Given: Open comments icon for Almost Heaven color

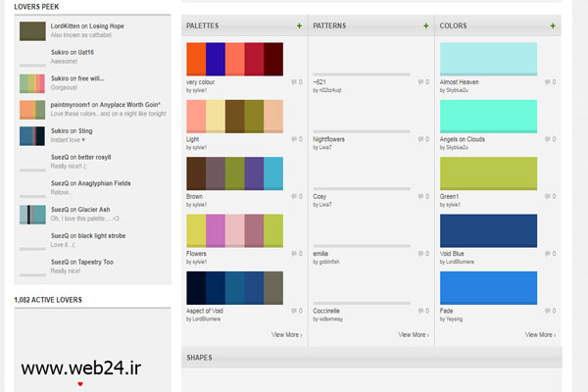Looking at the screenshot, I should click(x=548, y=82).
